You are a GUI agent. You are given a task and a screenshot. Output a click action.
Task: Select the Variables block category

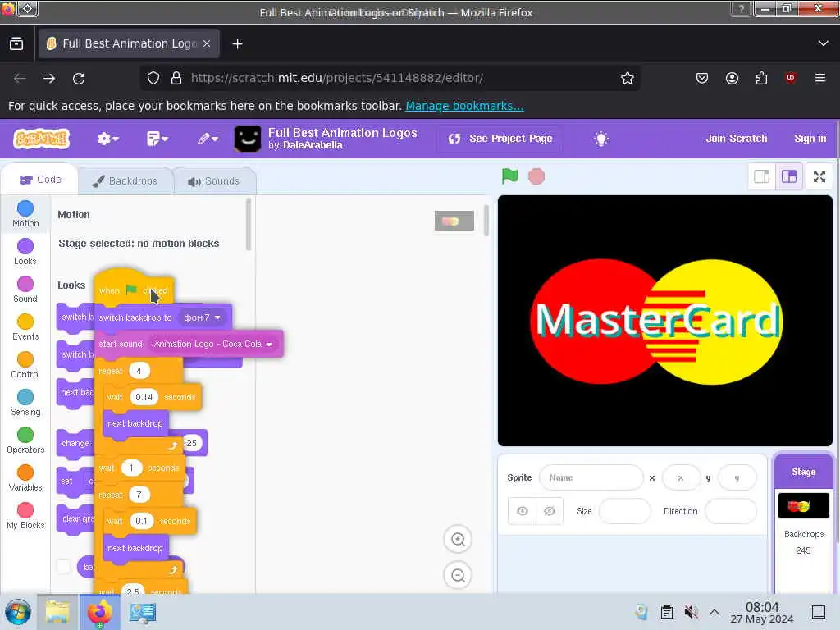(25, 478)
